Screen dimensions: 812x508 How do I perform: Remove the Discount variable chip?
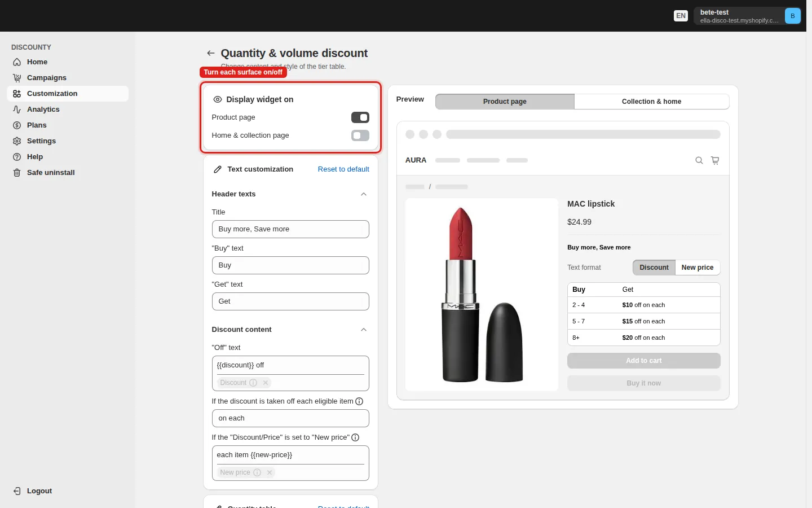click(266, 383)
